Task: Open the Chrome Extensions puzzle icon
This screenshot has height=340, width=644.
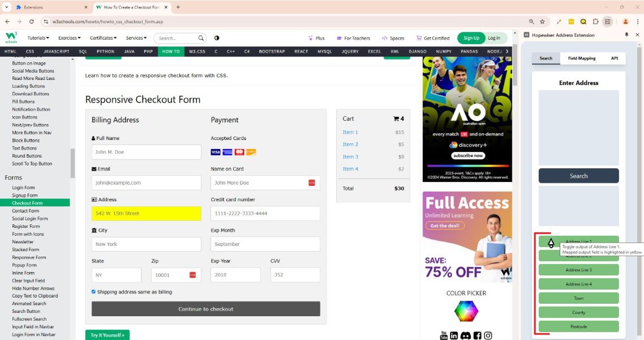Action: pyautogui.click(x=595, y=22)
